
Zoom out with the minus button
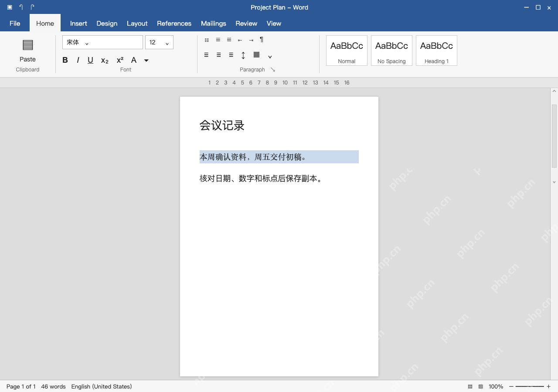tap(511, 386)
